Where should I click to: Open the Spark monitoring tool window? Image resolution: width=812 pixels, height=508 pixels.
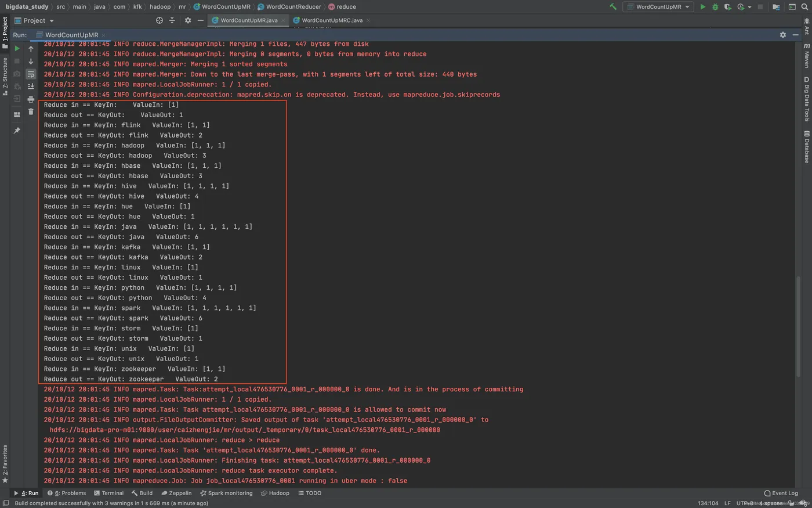pyautogui.click(x=226, y=493)
